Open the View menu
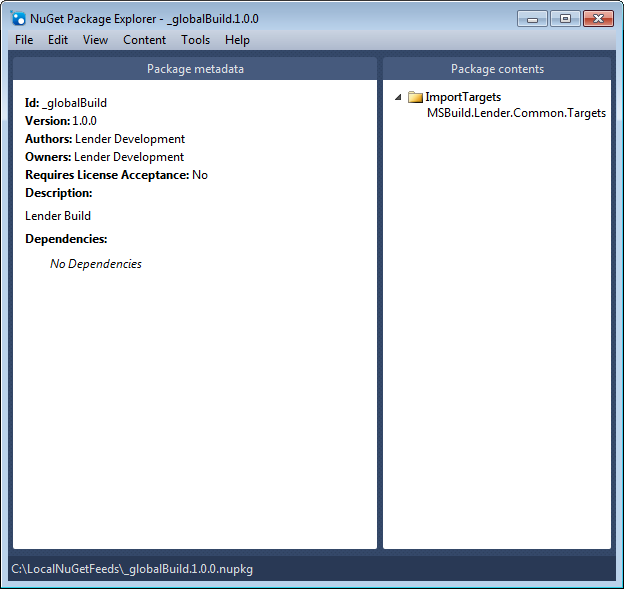The width and height of the screenshot is (624, 589). tap(95, 40)
